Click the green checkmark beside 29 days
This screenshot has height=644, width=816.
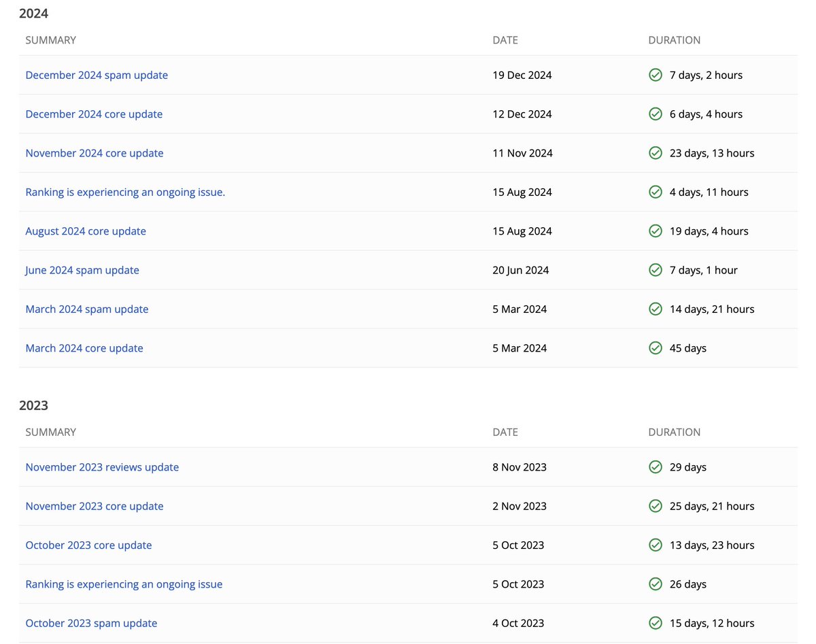[x=656, y=467]
